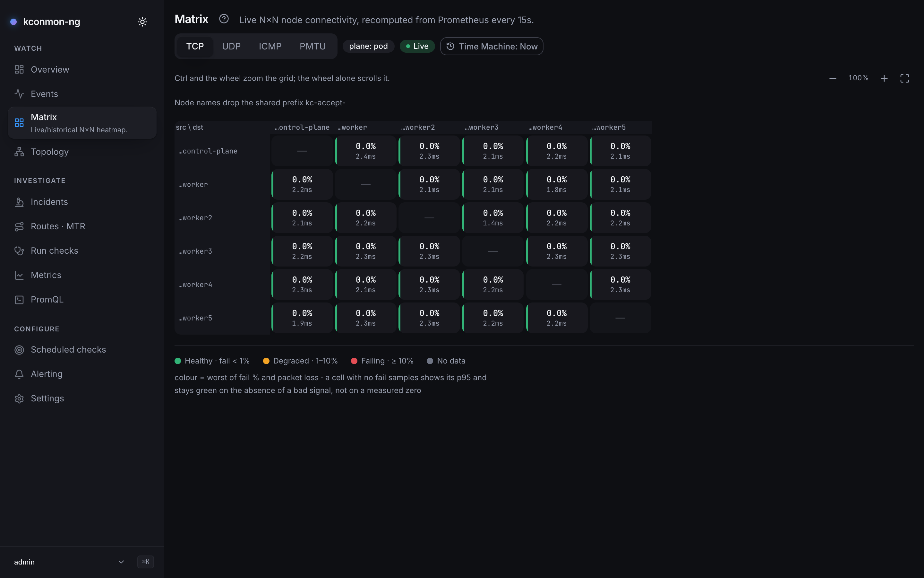
Task: Select control-plane to worker cell 2.4ms
Action: pyautogui.click(x=365, y=151)
